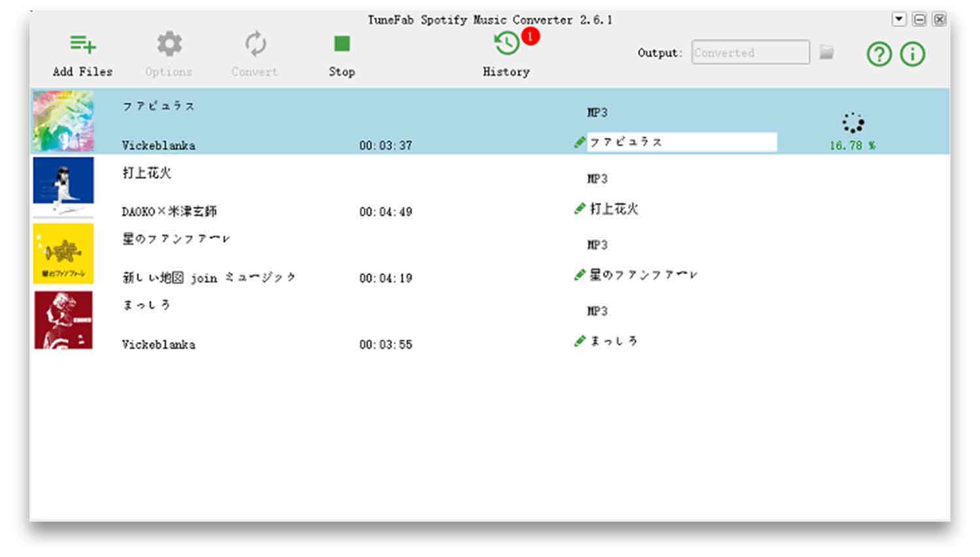Select the track title 打上花火 on left

click(x=147, y=172)
